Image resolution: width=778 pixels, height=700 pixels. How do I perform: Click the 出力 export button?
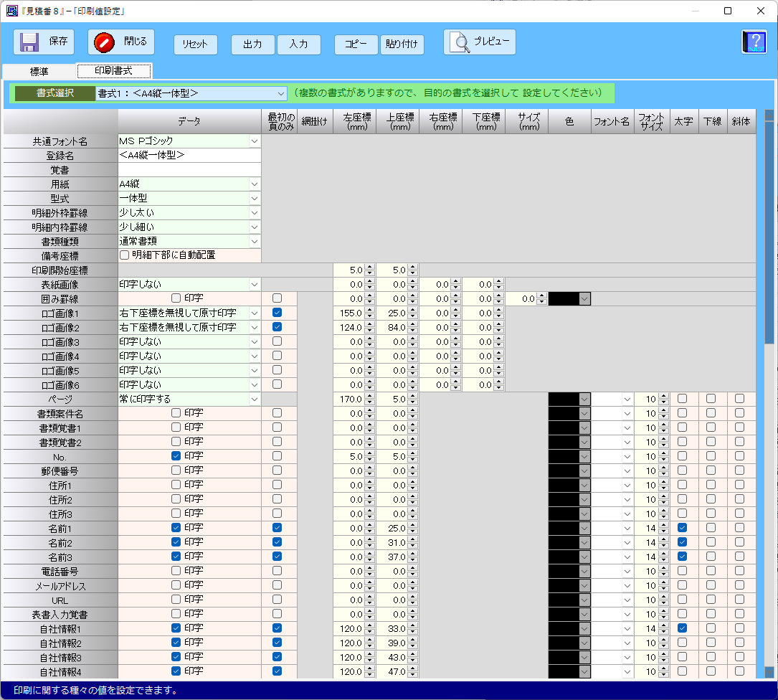[x=252, y=44]
